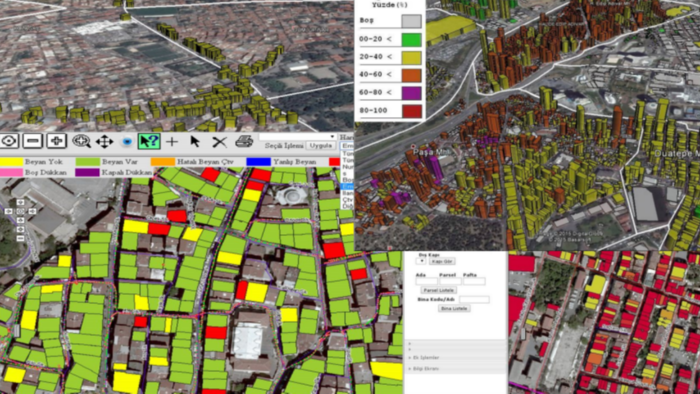Click the Bina Kodu/Adı input field

(x=474, y=299)
